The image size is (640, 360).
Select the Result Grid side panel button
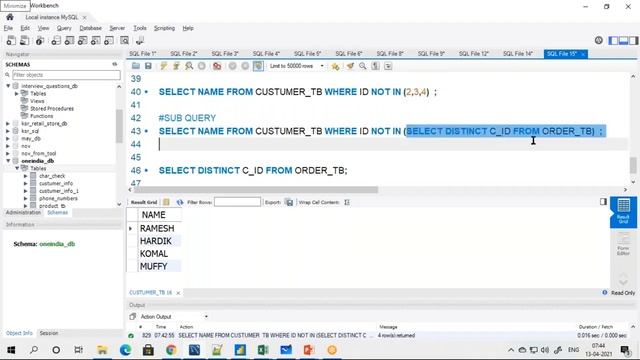coord(623,212)
